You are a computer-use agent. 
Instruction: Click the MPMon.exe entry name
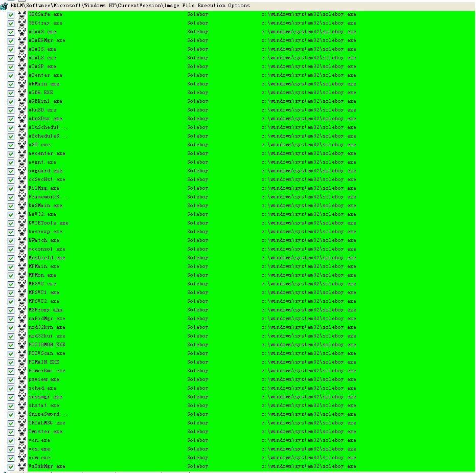click(42, 275)
